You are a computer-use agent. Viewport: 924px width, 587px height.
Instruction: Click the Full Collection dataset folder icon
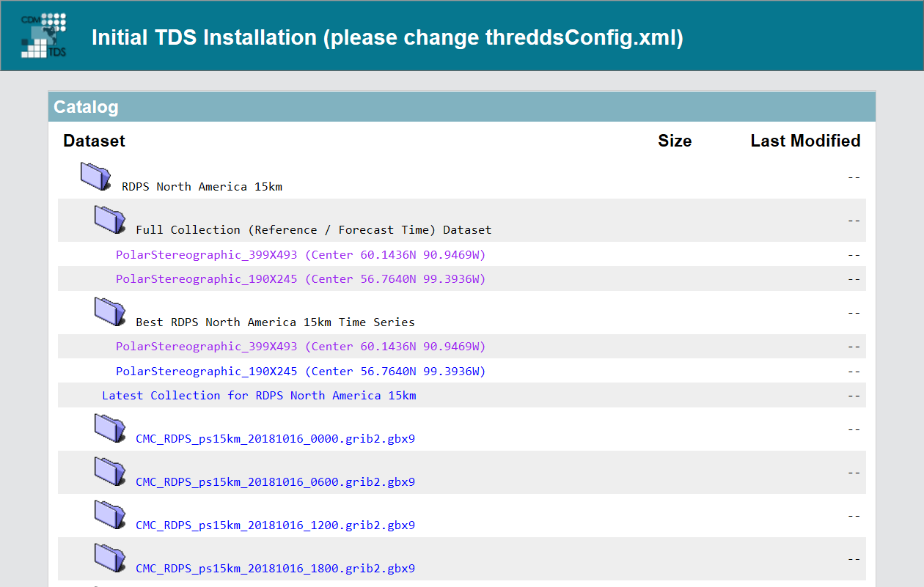[x=110, y=220]
